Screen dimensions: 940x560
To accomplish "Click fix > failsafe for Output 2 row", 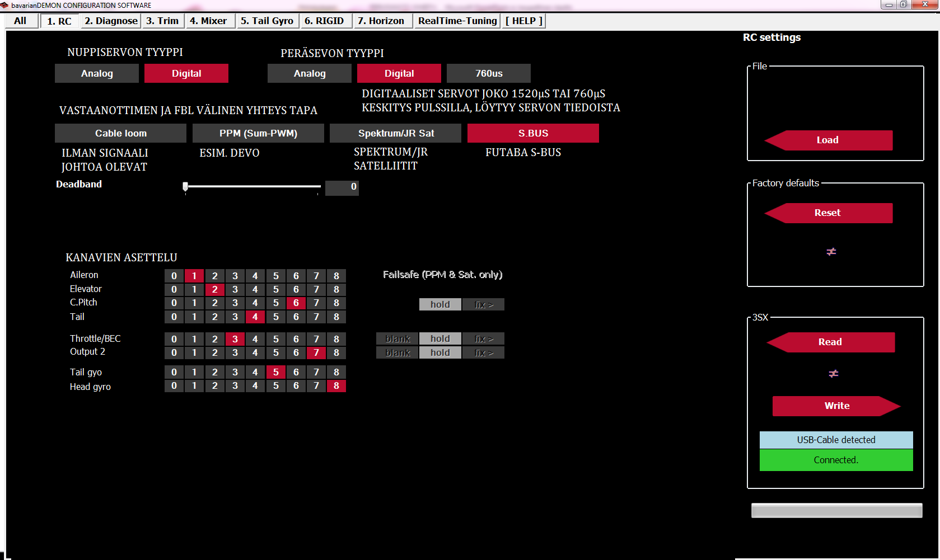I will pos(484,352).
